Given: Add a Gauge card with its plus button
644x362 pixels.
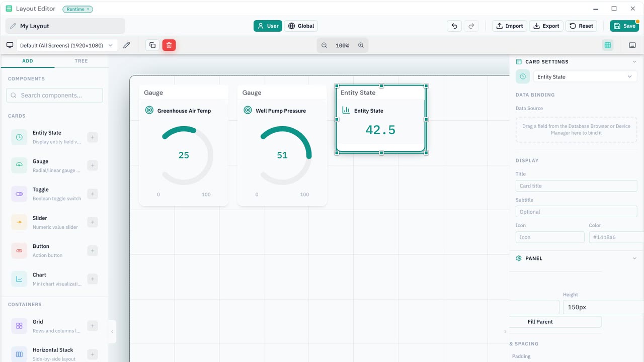Looking at the screenshot, I should point(92,165).
